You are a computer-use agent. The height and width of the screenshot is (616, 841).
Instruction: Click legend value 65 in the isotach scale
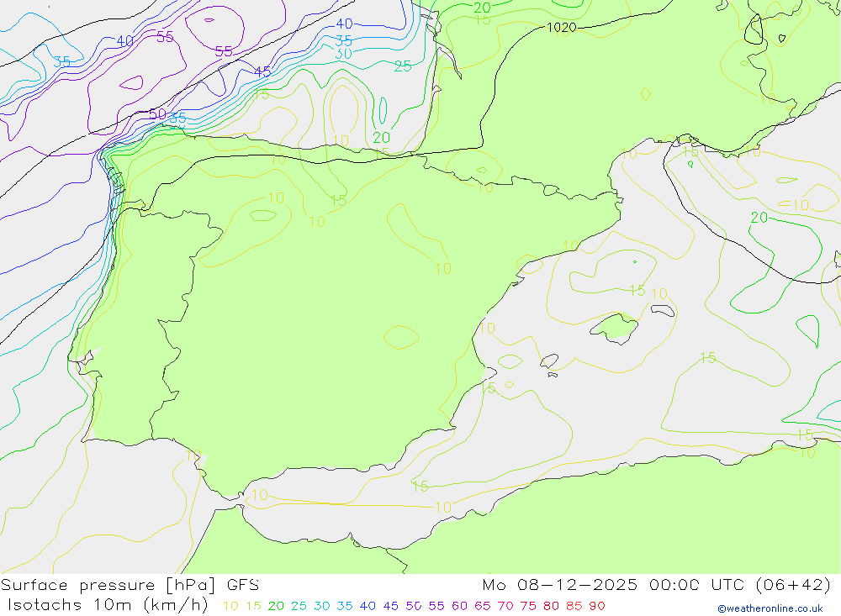click(x=483, y=606)
